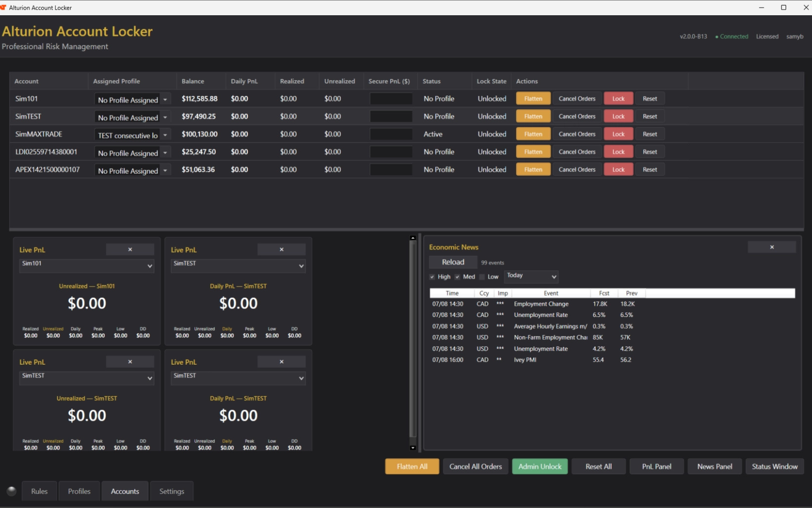
Task: Click the Reset All button
Action: [598, 466]
